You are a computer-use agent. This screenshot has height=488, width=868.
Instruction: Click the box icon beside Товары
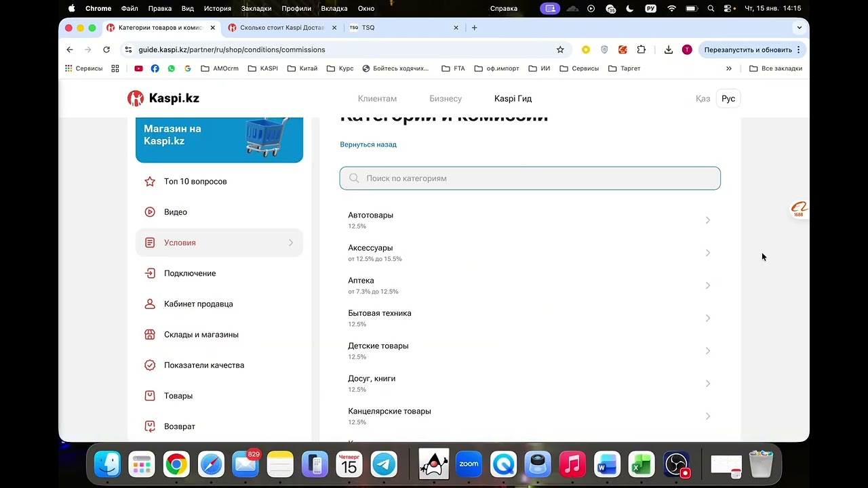point(150,396)
